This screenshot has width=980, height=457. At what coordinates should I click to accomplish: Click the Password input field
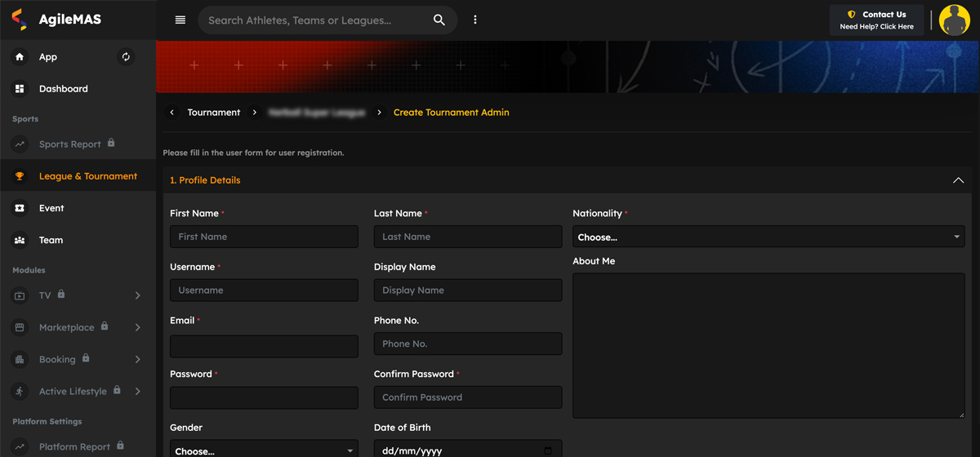pyautogui.click(x=264, y=397)
